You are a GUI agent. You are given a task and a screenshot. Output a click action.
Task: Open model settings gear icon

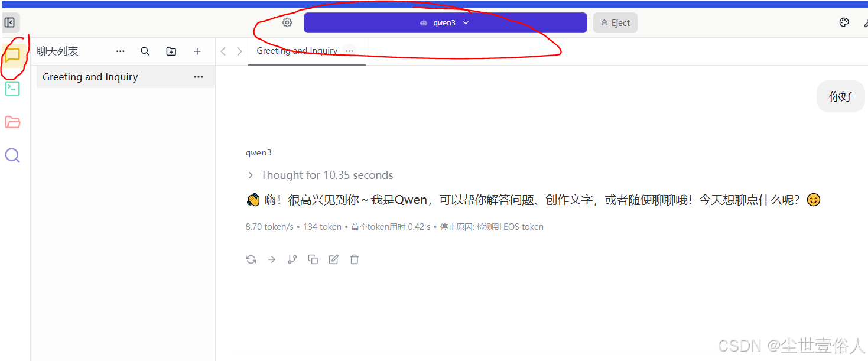(x=287, y=23)
